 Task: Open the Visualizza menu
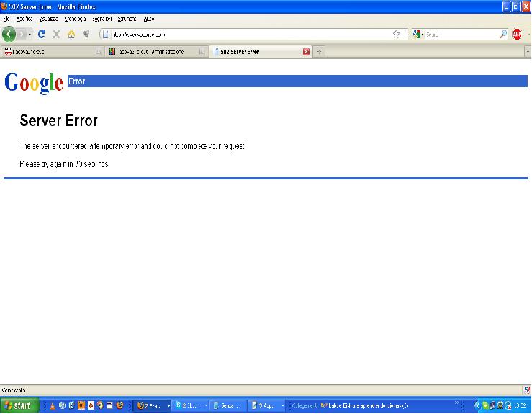(48, 19)
